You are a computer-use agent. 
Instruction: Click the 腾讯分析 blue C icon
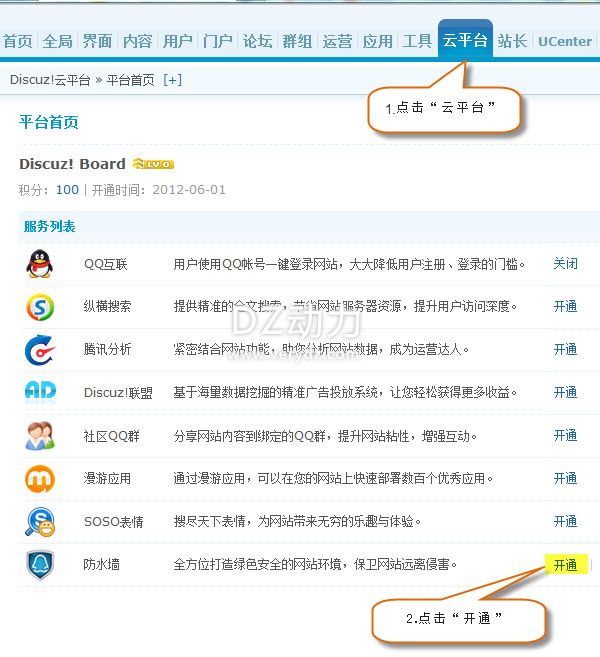[x=40, y=350]
